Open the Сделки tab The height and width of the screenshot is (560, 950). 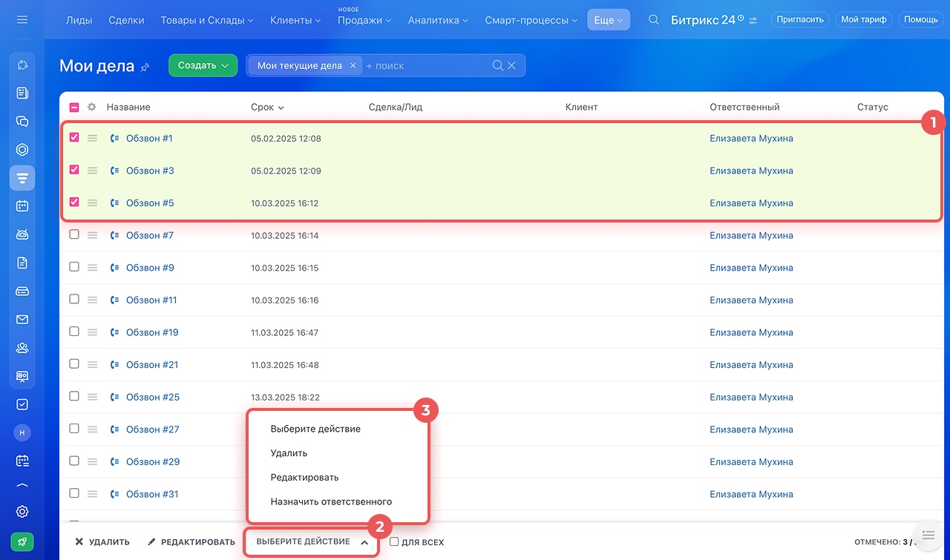pyautogui.click(x=126, y=20)
